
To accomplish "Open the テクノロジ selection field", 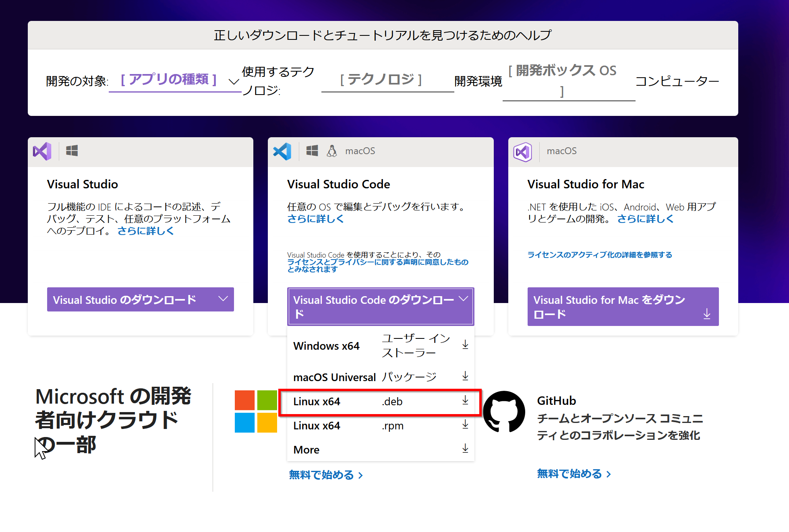I will pyautogui.click(x=387, y=80).
